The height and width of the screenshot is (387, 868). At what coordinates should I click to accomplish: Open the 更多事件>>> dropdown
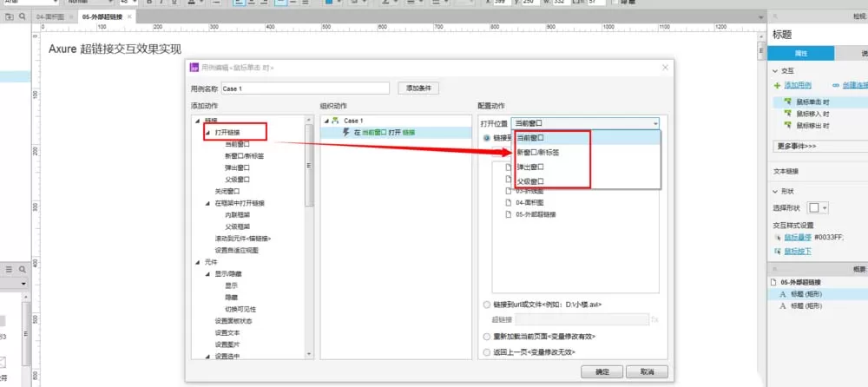[x=819, y=146]
